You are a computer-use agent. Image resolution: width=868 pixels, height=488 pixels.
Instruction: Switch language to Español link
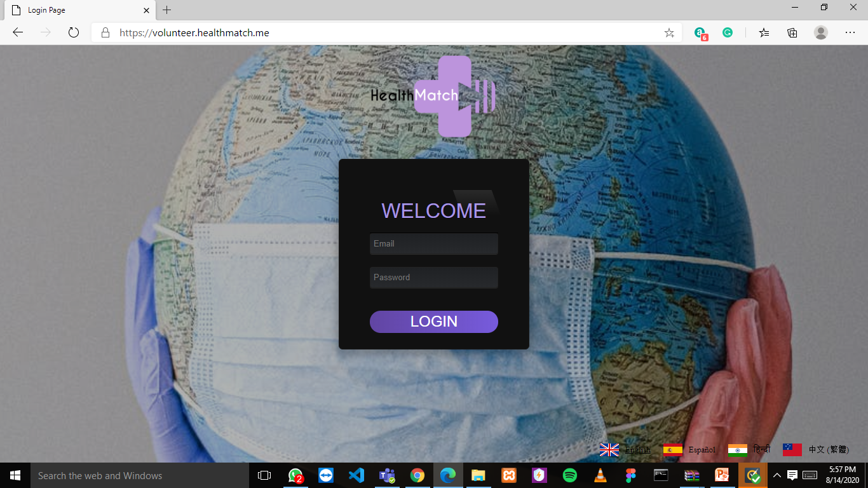pyautogui.click(x=702, y=450)
